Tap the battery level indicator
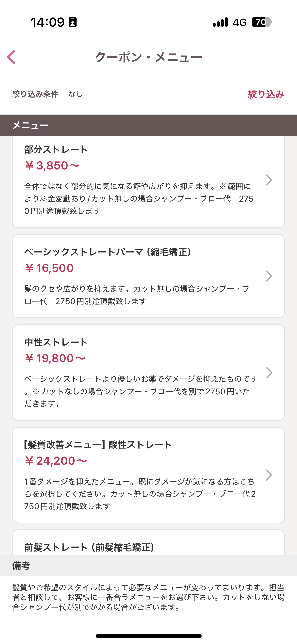The image size is (297, 644). coord(261,22)
